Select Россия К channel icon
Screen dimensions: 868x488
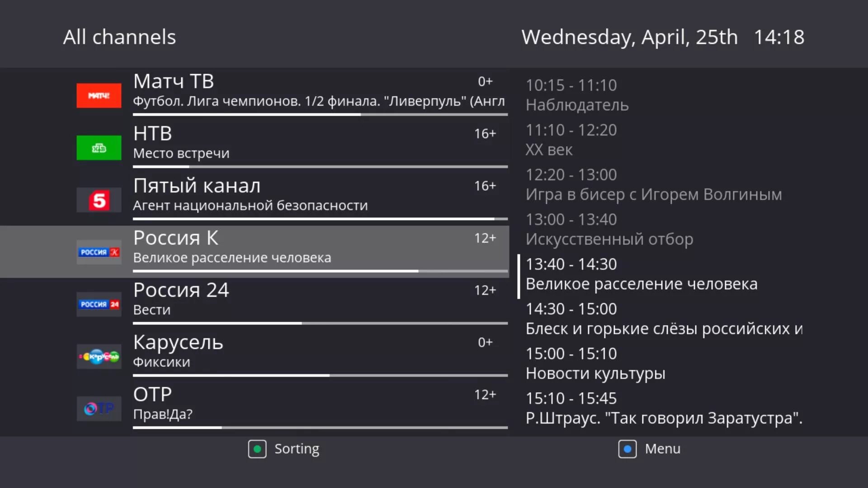click(x=99, y=251)
